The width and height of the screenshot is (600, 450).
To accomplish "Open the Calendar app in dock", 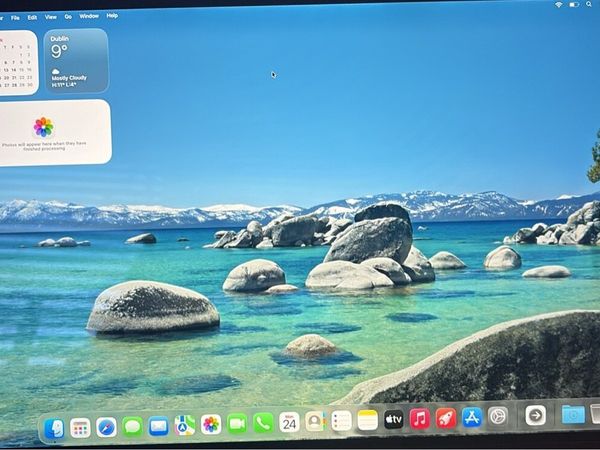I will (x=289, y=422).
